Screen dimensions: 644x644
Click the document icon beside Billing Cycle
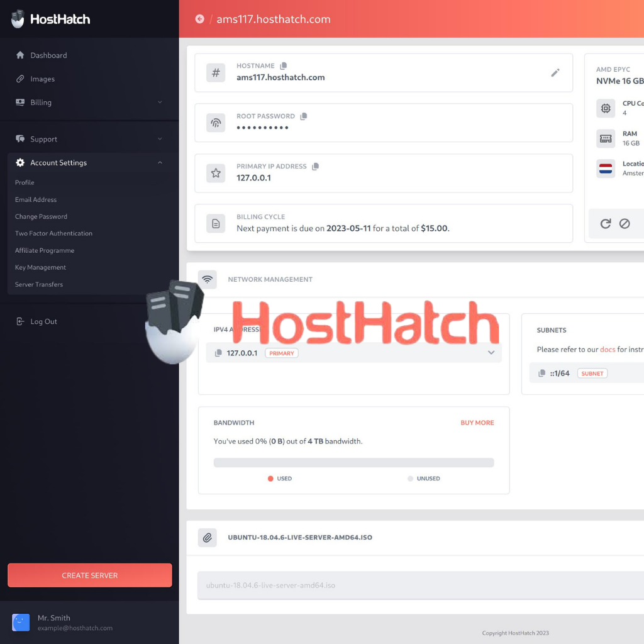[x=216, y=223]
